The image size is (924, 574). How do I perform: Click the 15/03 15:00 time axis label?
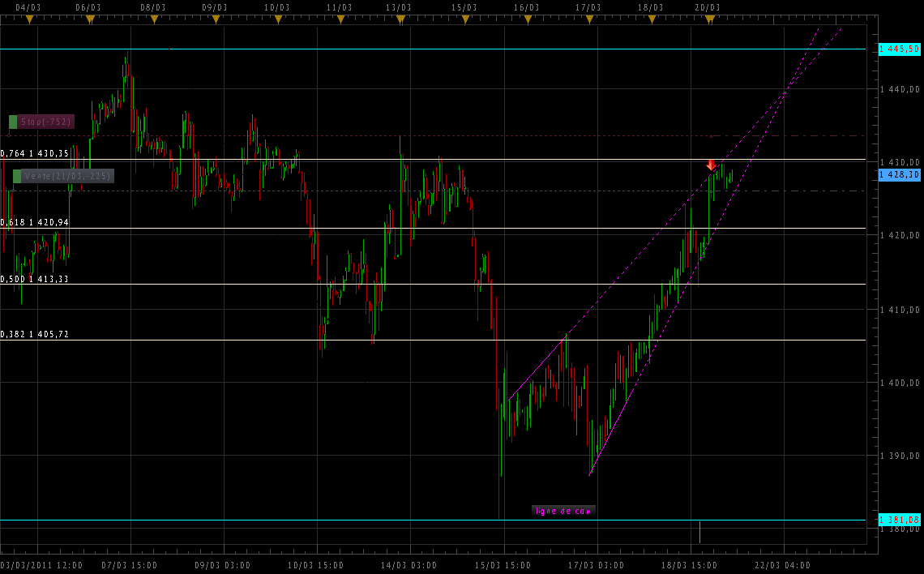[x=503, y=565]
